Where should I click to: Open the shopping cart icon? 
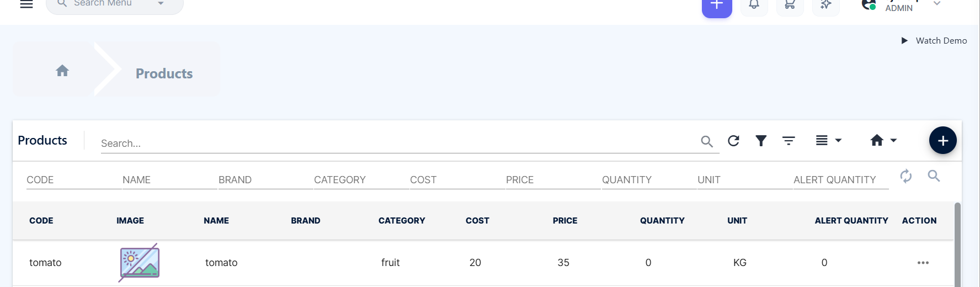point(790,5)
